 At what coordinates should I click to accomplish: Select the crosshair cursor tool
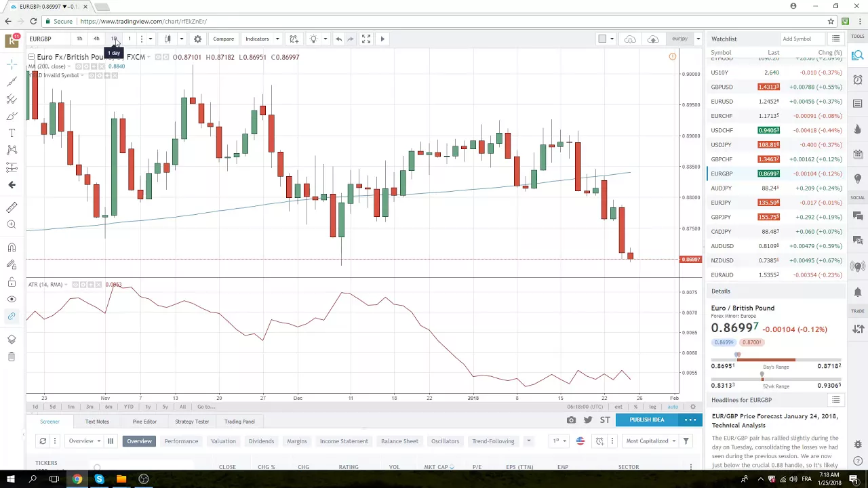coord(12,64)
